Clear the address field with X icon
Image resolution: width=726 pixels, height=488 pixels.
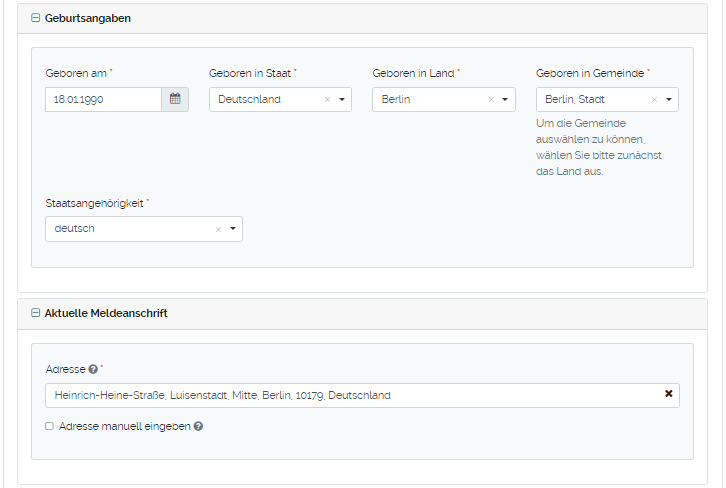(669, 394)
